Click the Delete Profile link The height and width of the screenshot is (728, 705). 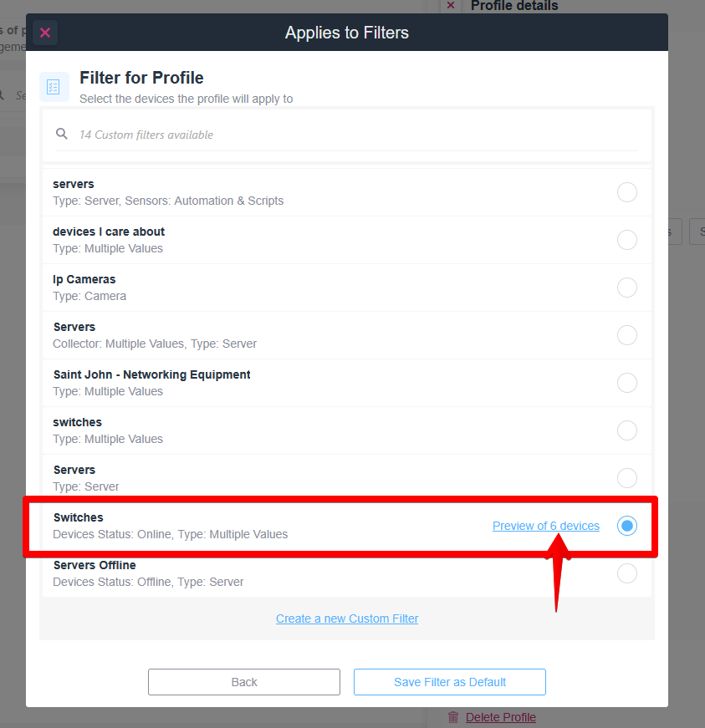(500, 717)
